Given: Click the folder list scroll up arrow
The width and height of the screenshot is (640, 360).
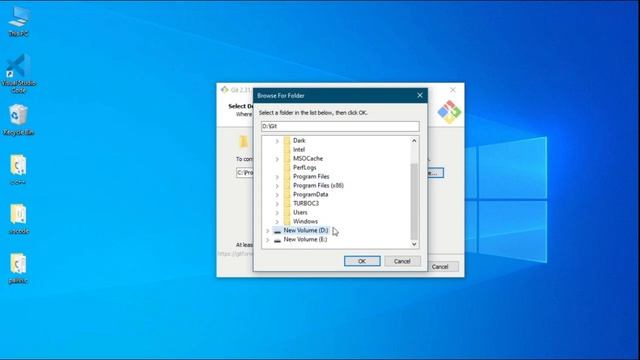Looking at the screenshot, I should tap(414, 141).
